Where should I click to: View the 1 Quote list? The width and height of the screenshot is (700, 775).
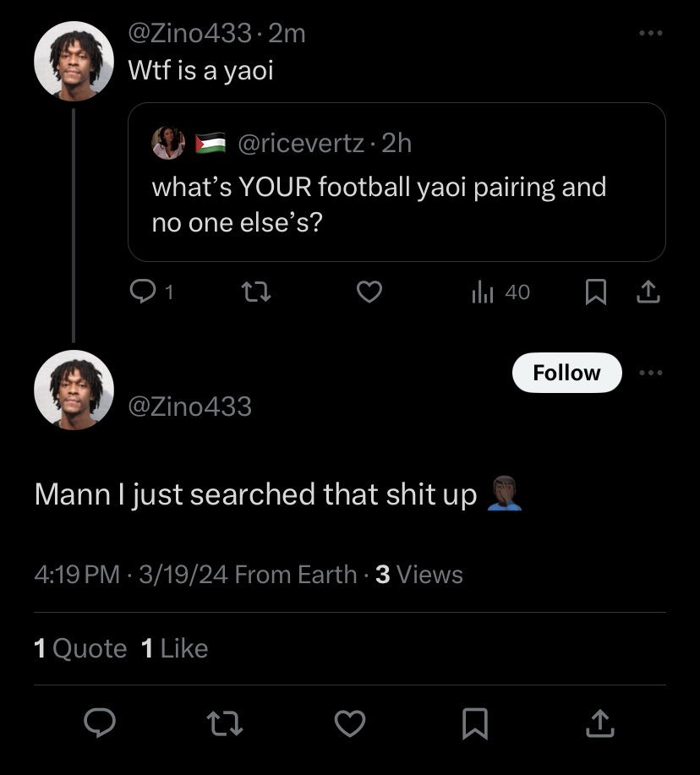[x=80, y=648]
